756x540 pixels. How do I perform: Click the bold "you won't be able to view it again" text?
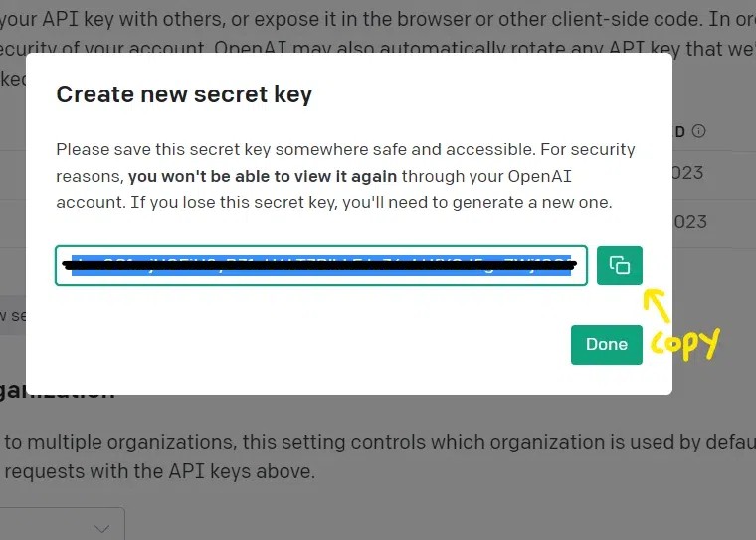tap(263, 176)
